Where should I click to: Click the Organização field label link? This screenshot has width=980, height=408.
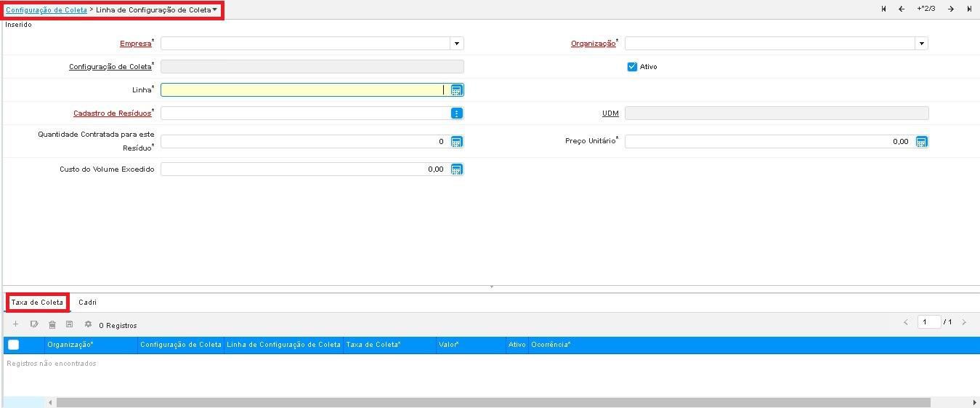click(x=593, y=44)
